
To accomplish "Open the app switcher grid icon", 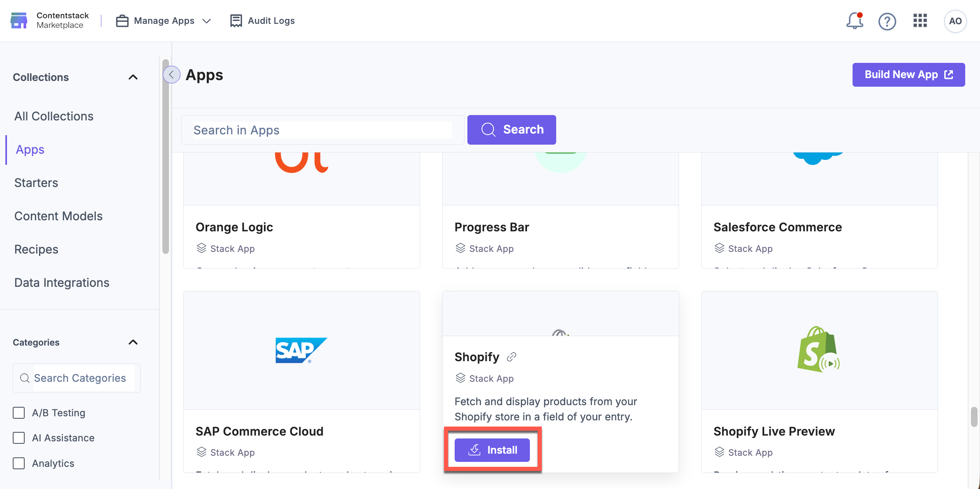I will click(x=920, y=21).
